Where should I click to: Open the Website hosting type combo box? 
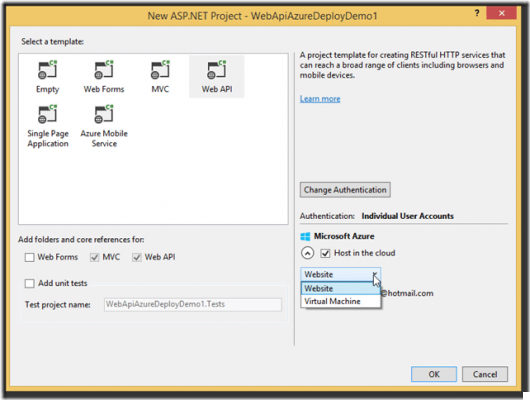340,274
